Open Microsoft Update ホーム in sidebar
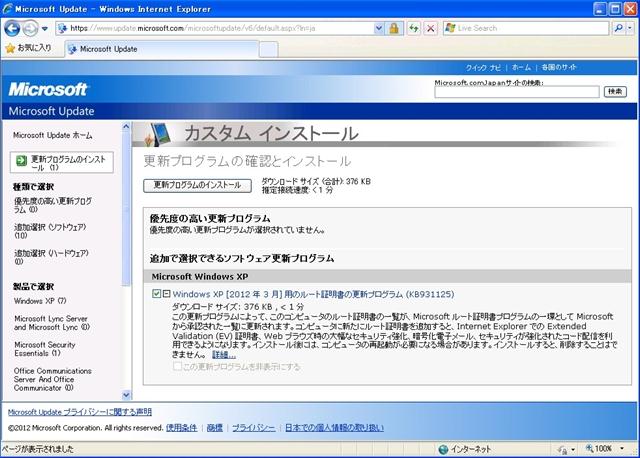This screenshot has height=458, width=640. coord(53,135)
